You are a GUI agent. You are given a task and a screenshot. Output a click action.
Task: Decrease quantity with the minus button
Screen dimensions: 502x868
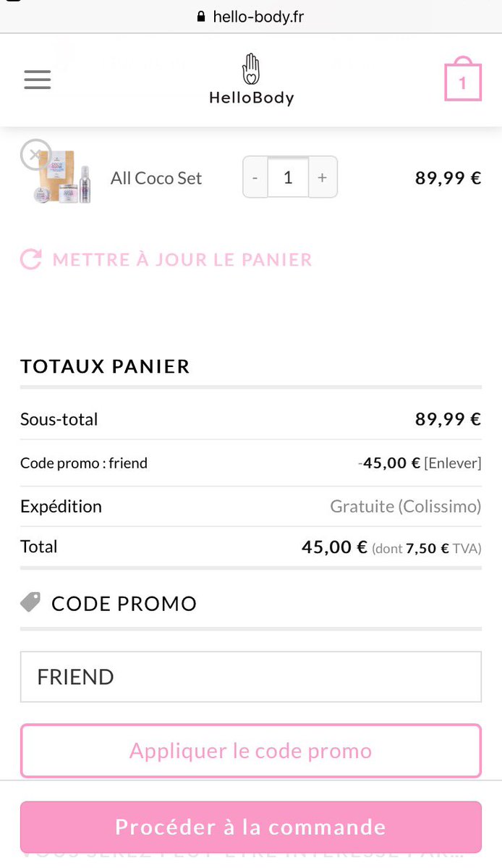255,177
